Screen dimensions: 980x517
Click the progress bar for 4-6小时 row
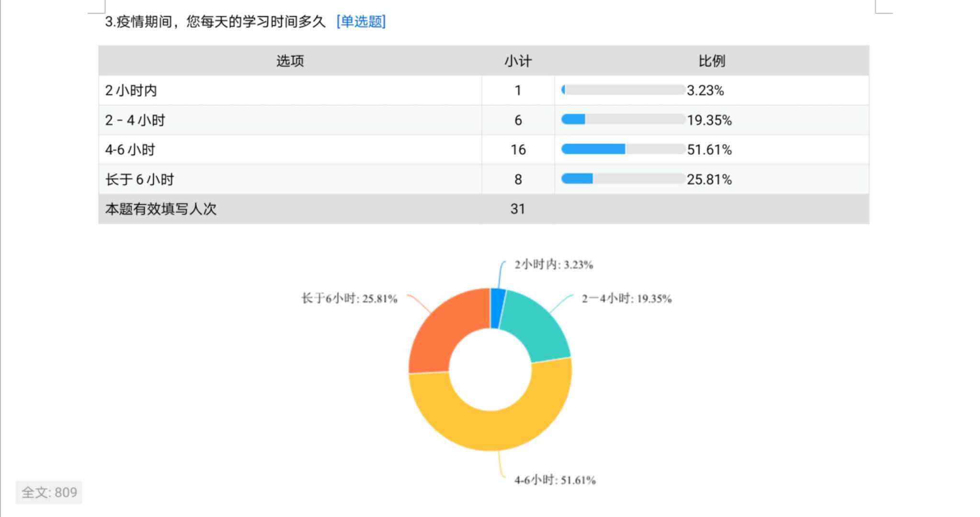pos(623,150)
